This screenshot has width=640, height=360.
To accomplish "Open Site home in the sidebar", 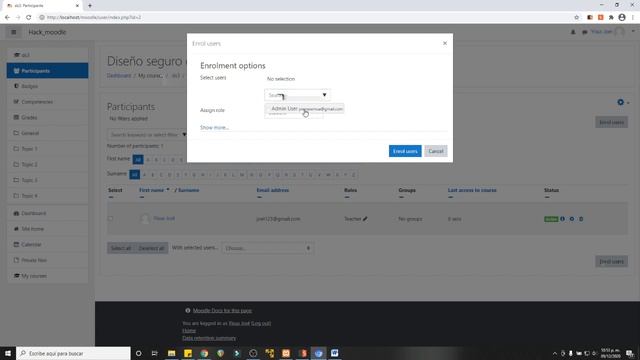I will (47, 229).
